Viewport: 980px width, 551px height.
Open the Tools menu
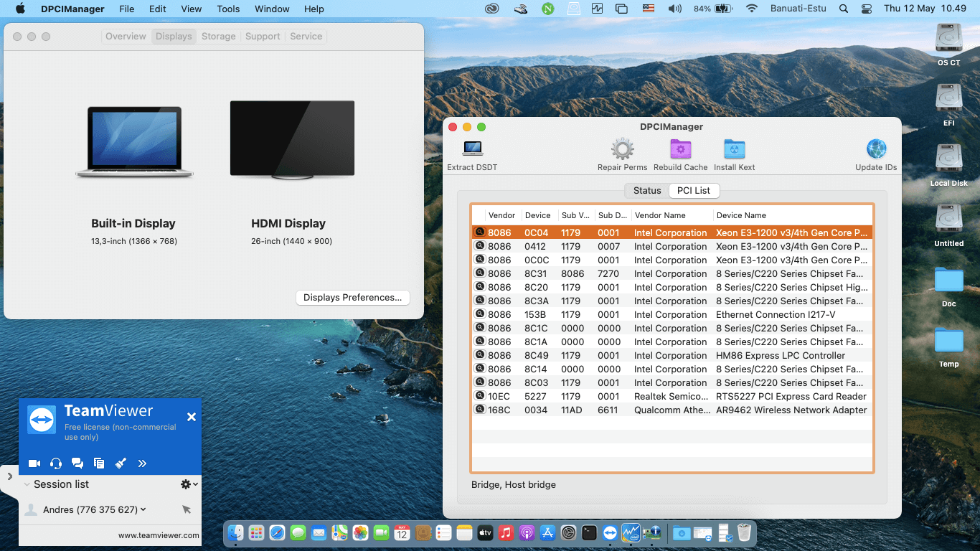[228, 9]
